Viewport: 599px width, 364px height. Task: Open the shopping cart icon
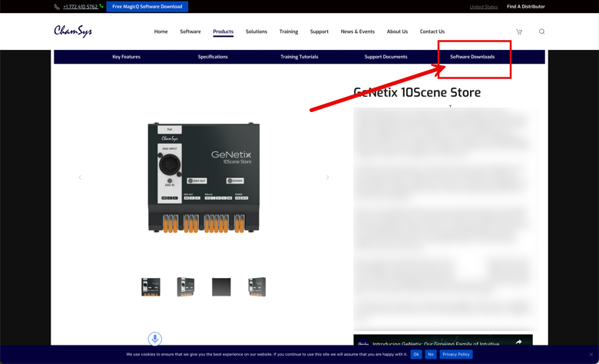pyautogui.click(x=519, y=31)
